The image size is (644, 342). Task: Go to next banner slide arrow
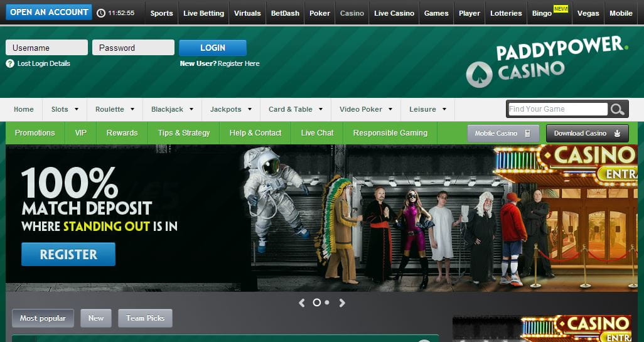(342, 303)
